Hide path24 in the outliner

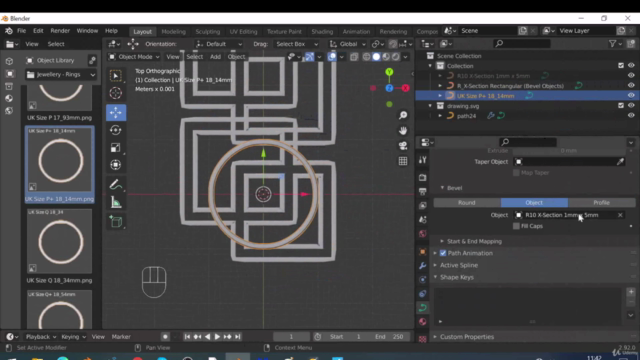631,116
